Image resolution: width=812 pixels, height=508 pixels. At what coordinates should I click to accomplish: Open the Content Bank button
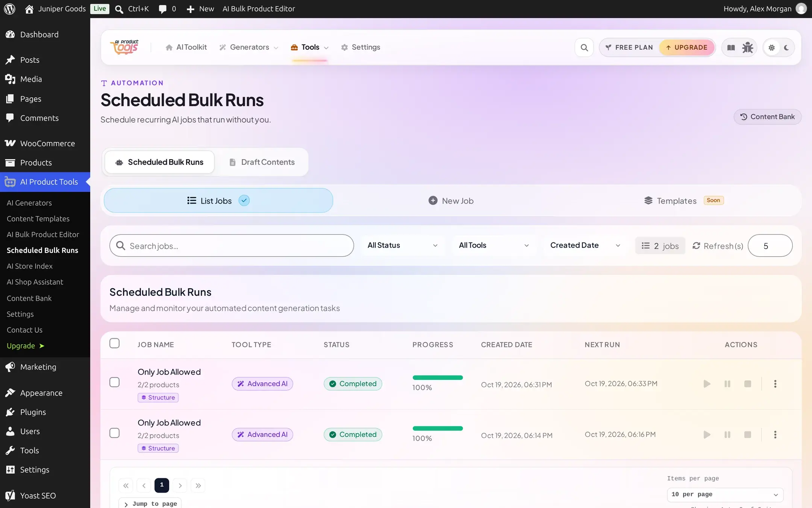767,117
